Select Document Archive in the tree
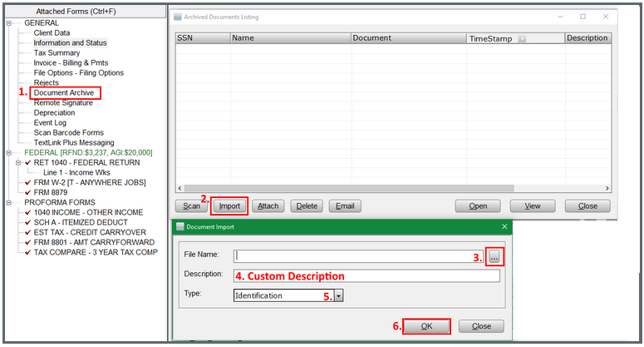This screenshot has height=347, width=644. click(65, 93)
